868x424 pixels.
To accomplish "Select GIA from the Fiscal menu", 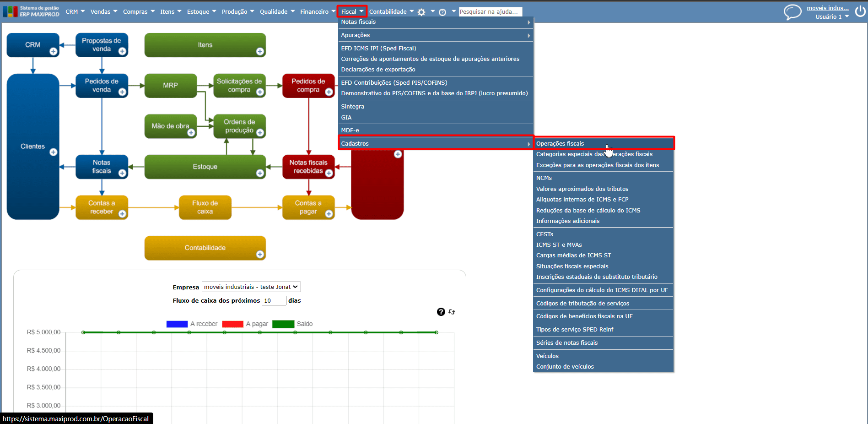I will click(346, 118).
